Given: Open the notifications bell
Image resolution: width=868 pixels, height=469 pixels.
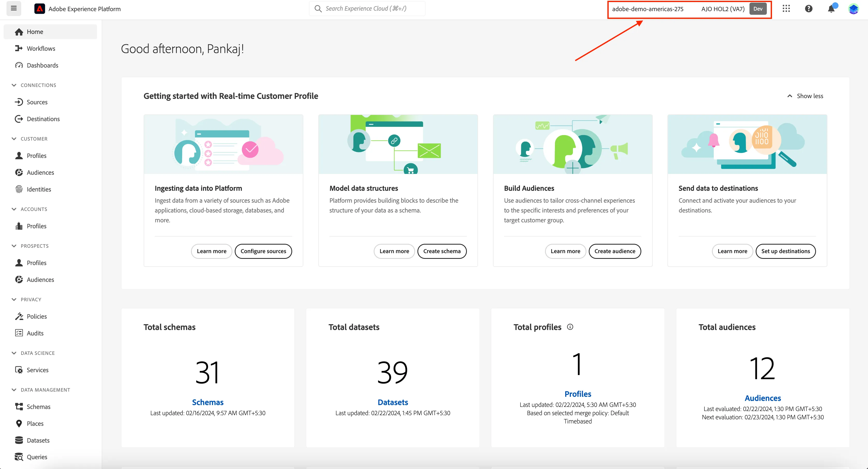Looking at the screenshot, I should [832, 9].
